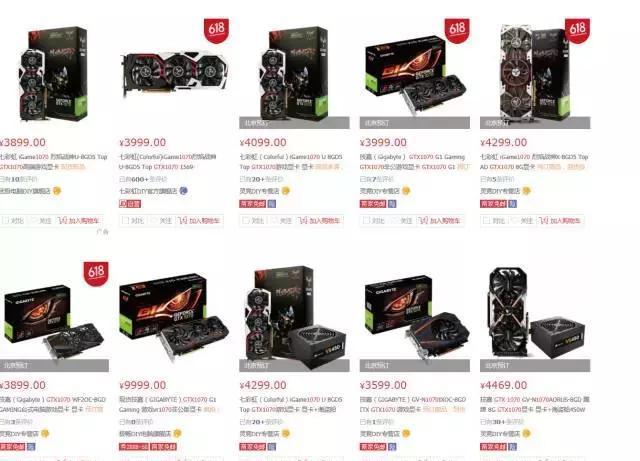The image size is (640, 461).
Task: Add the ¥3999.00 Gigabyte G1 Gaming to cart
Action: pos(440,220)
